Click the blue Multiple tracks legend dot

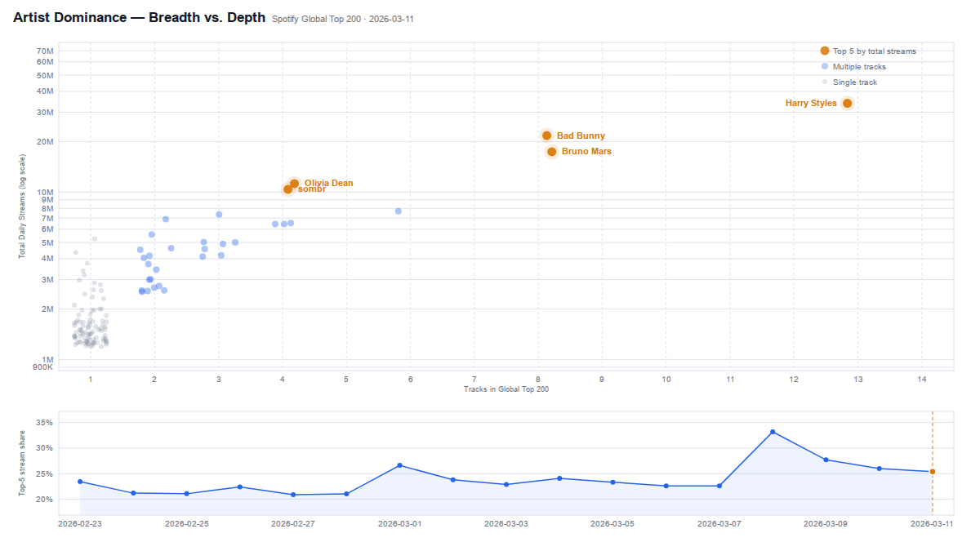(x=824, y=67)
